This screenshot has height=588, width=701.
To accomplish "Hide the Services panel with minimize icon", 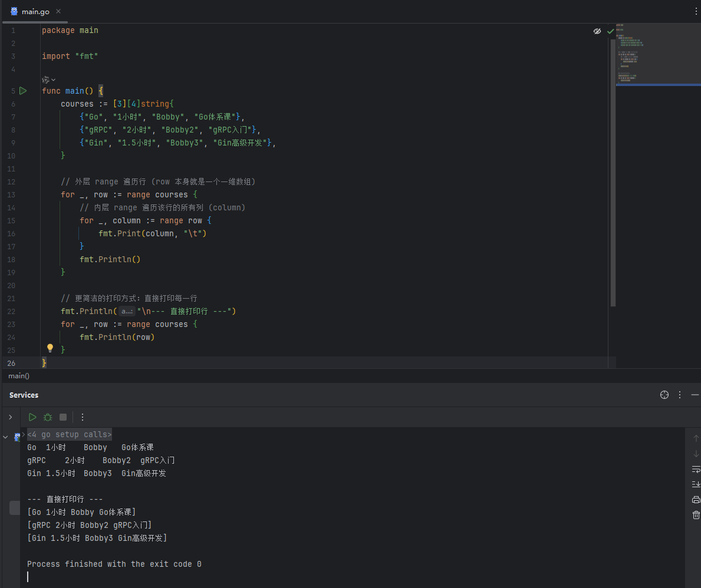I will click(695, 395).
